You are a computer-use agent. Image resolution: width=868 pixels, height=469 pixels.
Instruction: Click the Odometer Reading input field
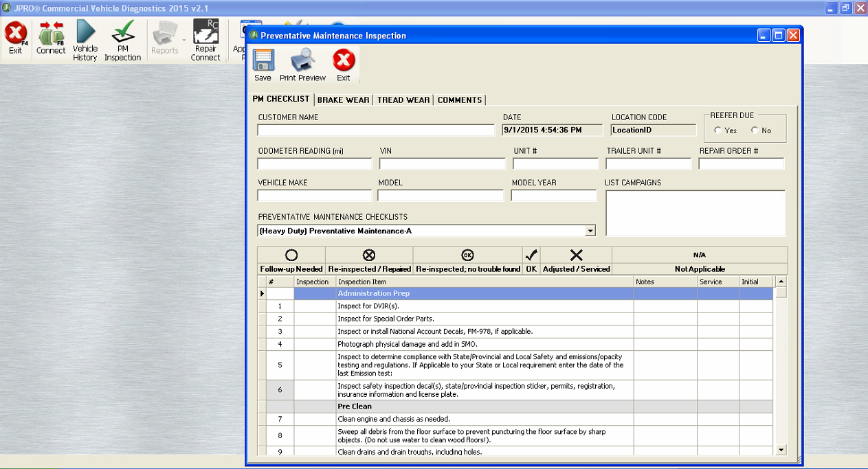pyautogui.click(x=315, y=163)
